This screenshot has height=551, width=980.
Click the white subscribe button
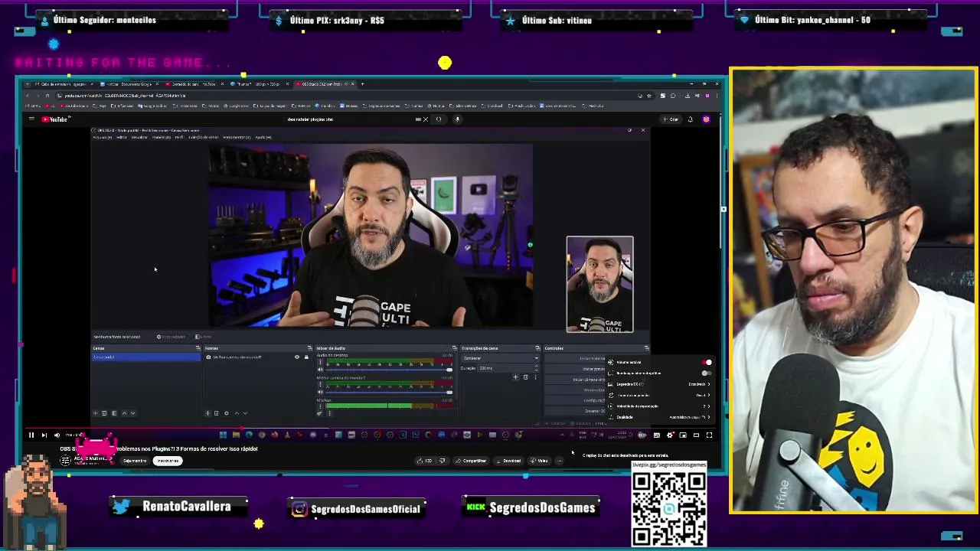point(168,461)
